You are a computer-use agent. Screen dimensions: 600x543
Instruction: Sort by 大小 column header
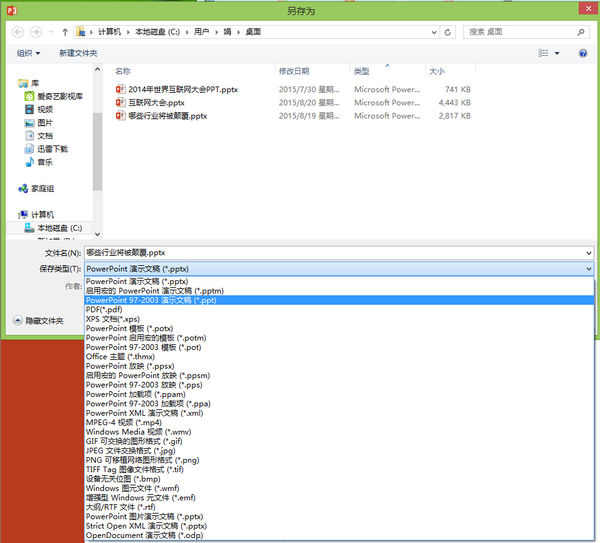pos(437,71)
